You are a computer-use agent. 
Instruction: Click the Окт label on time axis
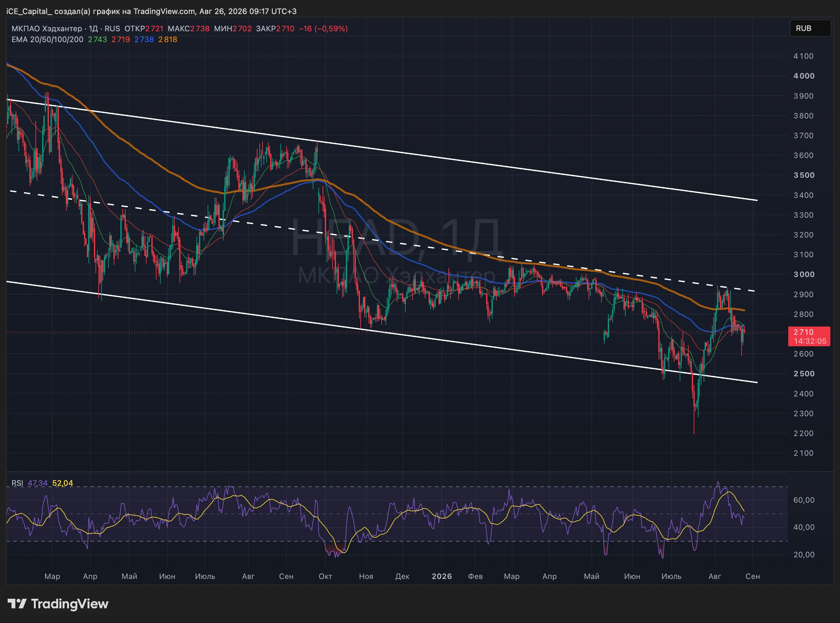tap(325, 576)
